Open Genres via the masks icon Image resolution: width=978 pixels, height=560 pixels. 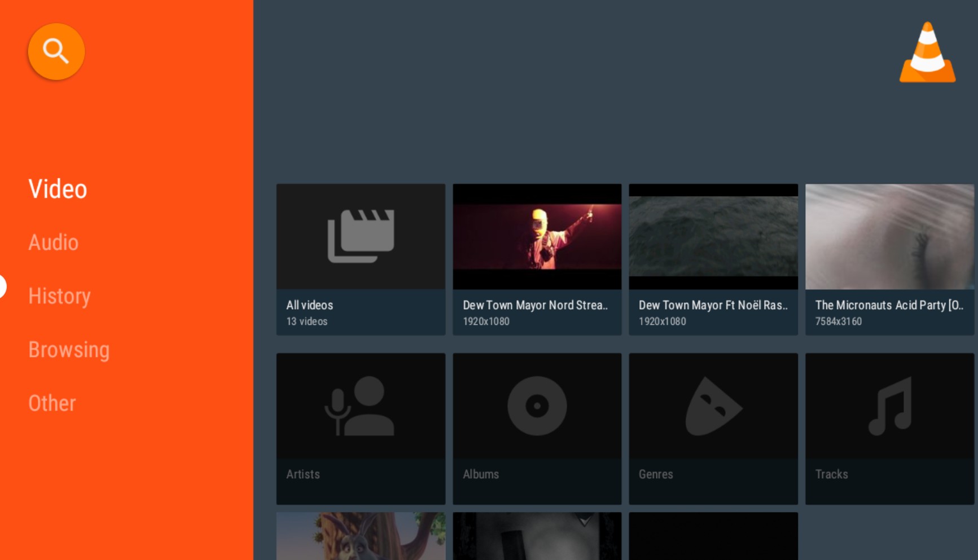[713, 405]
